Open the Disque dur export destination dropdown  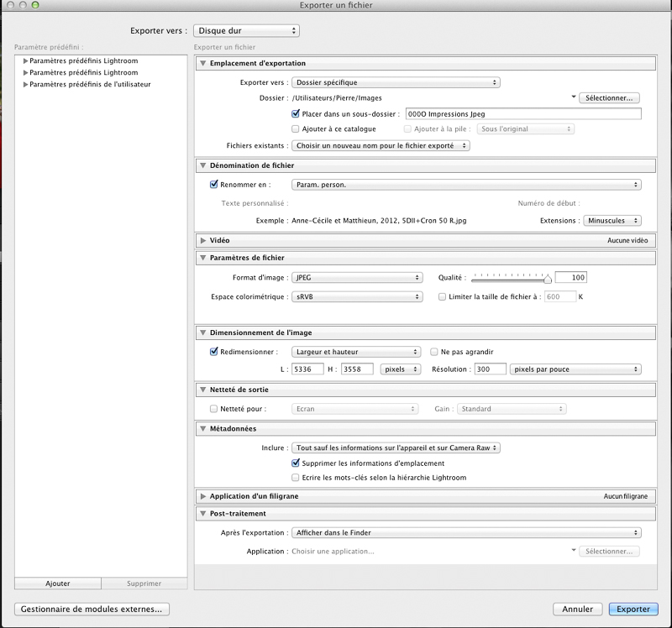[x=245, y=31]
